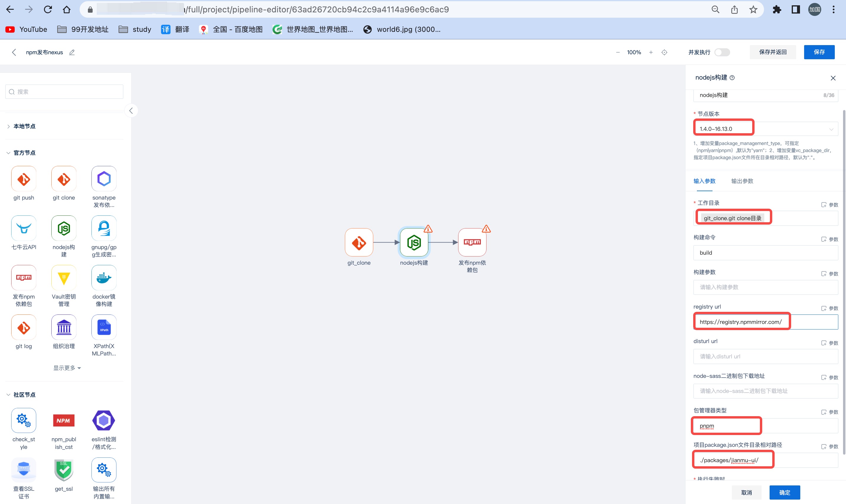The height and width of the screenshot is (504, 846).
Task: Switch to the 输入参数 tab
Action: click(704, 181)
